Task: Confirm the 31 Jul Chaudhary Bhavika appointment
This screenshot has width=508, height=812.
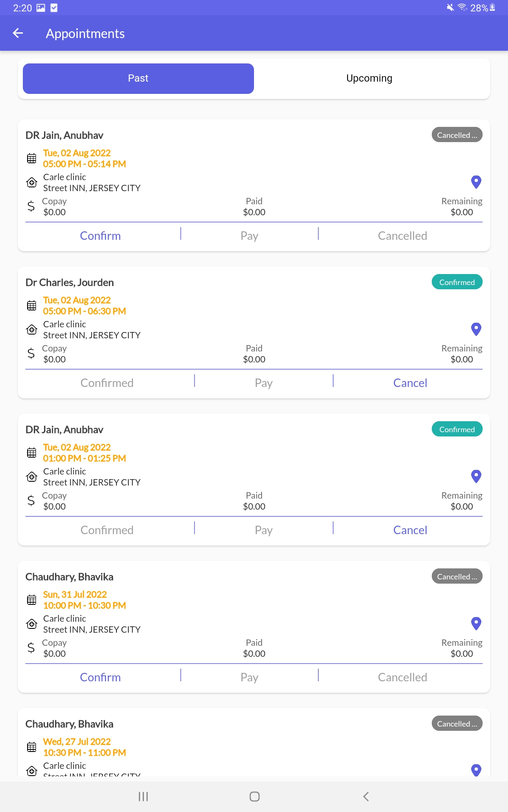Action: 100,677
